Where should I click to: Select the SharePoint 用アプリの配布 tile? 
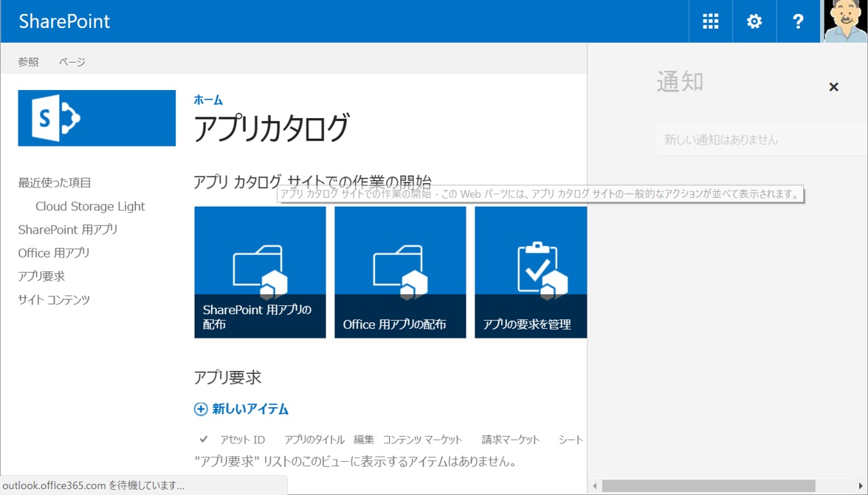pyautogui.click(x=260, y=271)
